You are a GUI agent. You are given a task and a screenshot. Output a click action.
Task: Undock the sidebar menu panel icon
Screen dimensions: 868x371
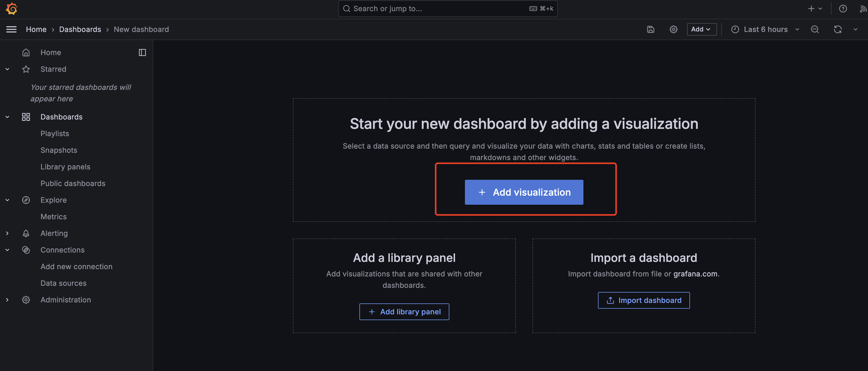pyautogui.click(x=142, y=52)
